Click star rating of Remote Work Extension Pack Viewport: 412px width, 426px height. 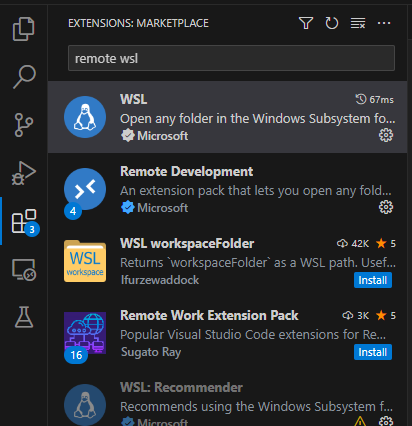[386, 316]
